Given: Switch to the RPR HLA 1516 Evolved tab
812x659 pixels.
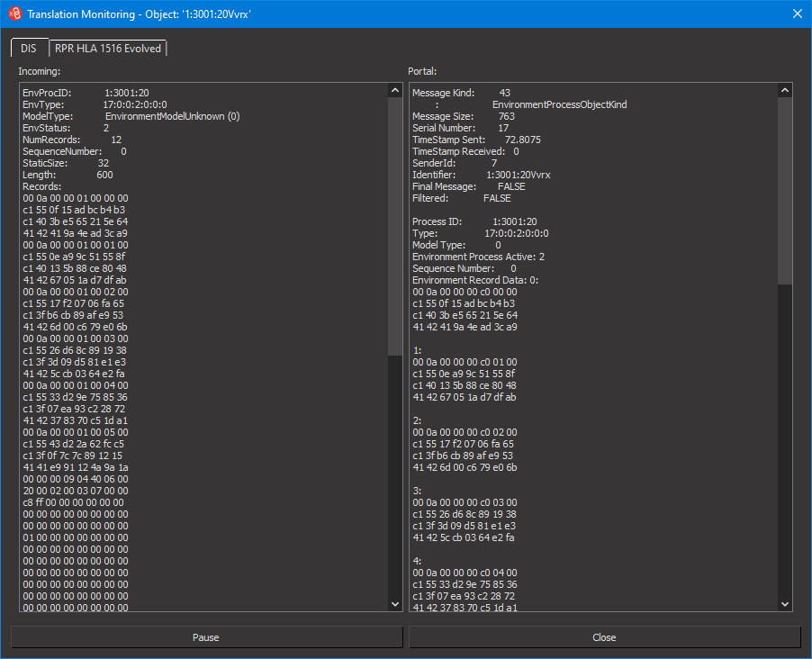Looking at the screenshot, I should 107,48.
